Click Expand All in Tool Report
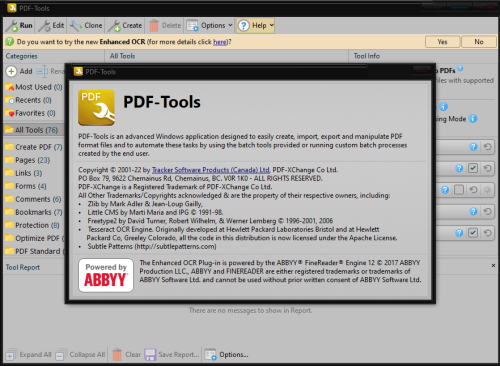The height and width of the screenshot is (366, 500). (29, 355)
